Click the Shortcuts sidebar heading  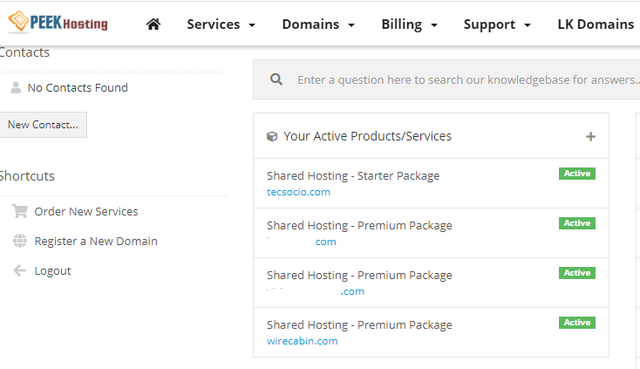(27, 176)
